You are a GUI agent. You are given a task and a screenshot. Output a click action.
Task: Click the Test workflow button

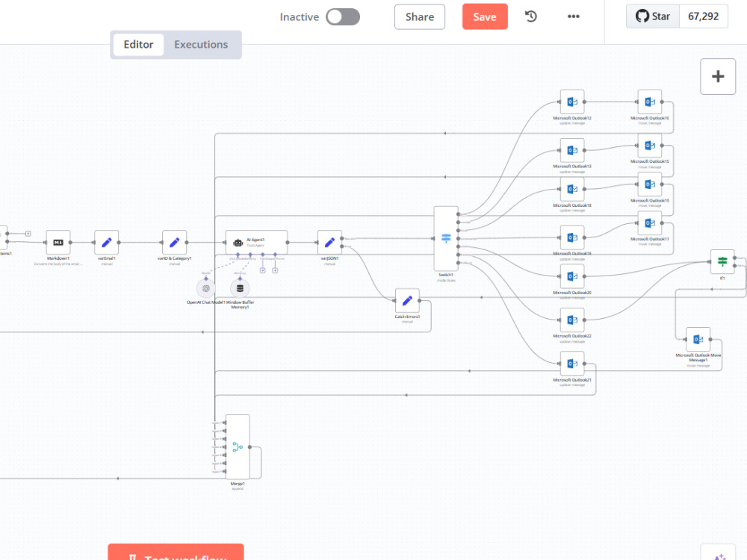pos(176,553)
